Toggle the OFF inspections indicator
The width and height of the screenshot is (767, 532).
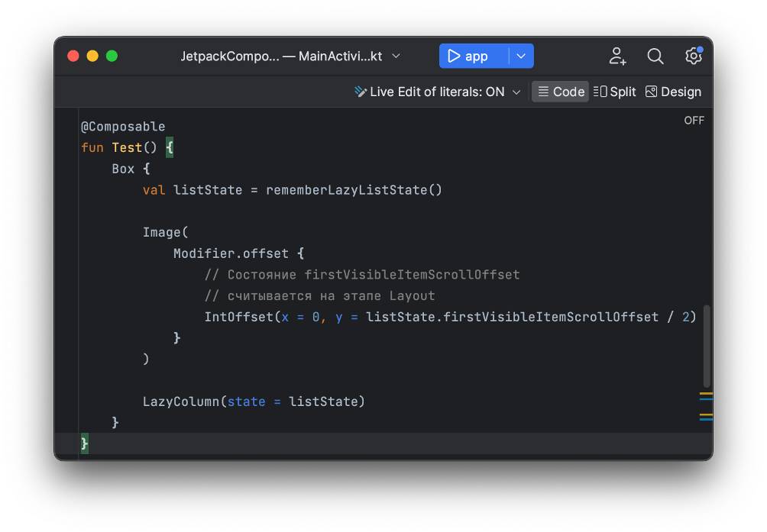click(x=694, y=121)
